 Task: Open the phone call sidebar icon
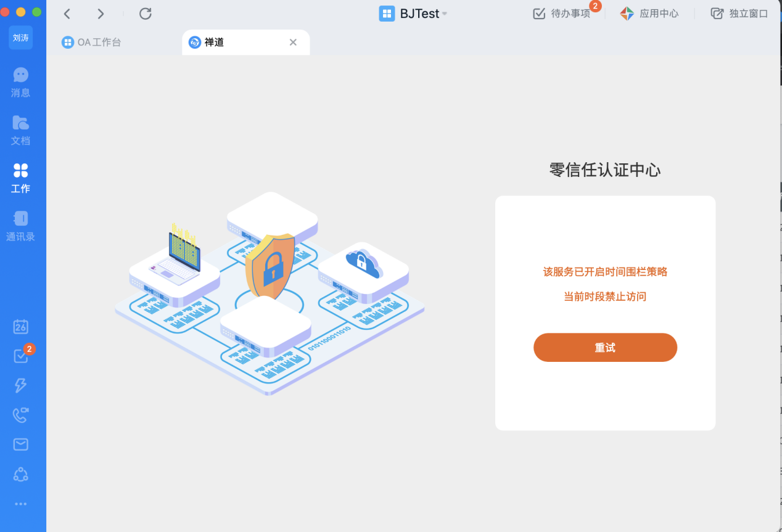click(x=20, y=415)
